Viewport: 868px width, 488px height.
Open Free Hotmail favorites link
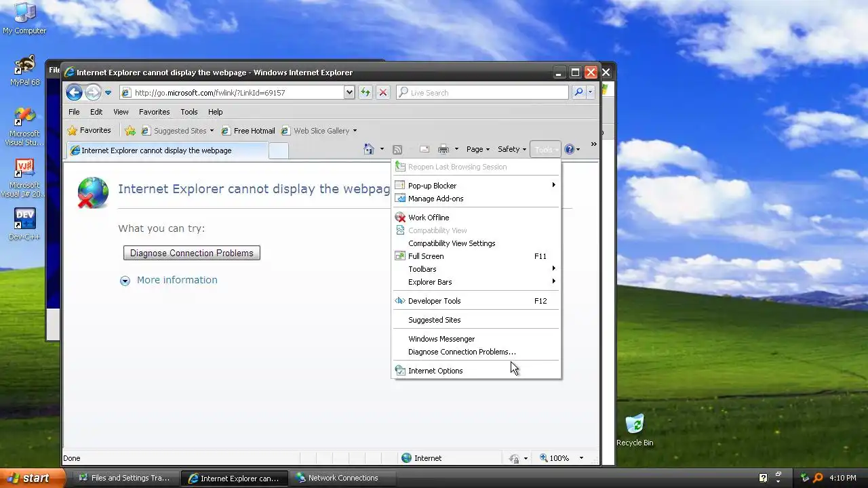click(248, 131)
